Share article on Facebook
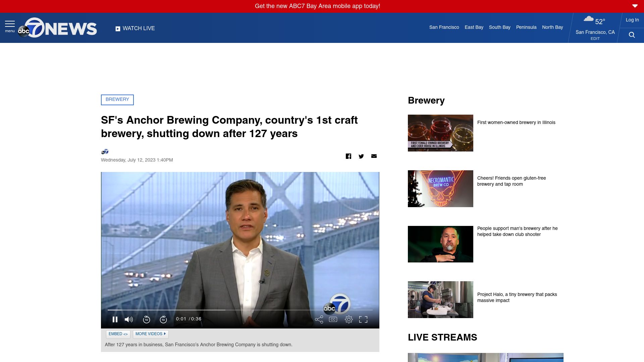644x362 pixels. click(x=348, y=156)
